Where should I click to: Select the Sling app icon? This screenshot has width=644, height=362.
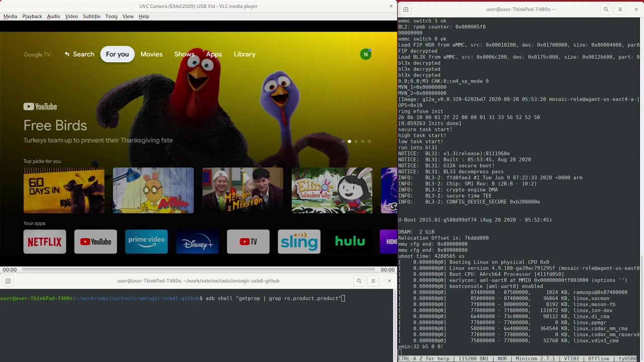point(299,242)
